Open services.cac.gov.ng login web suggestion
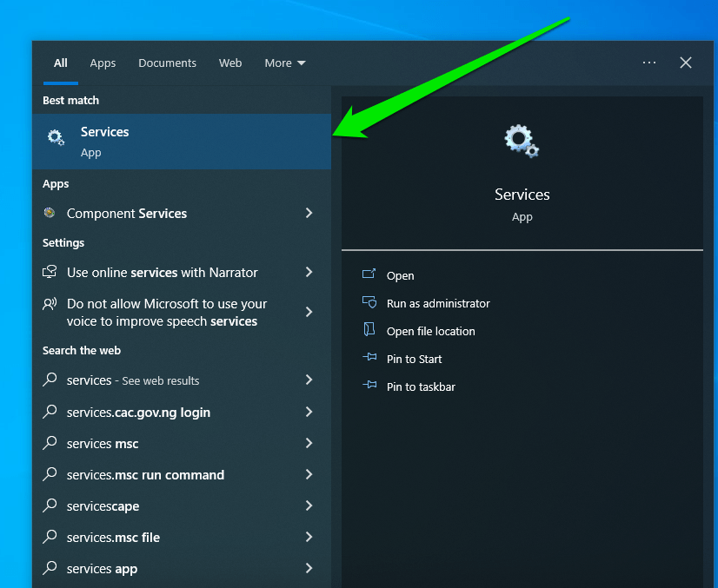The width and height of the screenshot is (718, 588). (138, 413)
